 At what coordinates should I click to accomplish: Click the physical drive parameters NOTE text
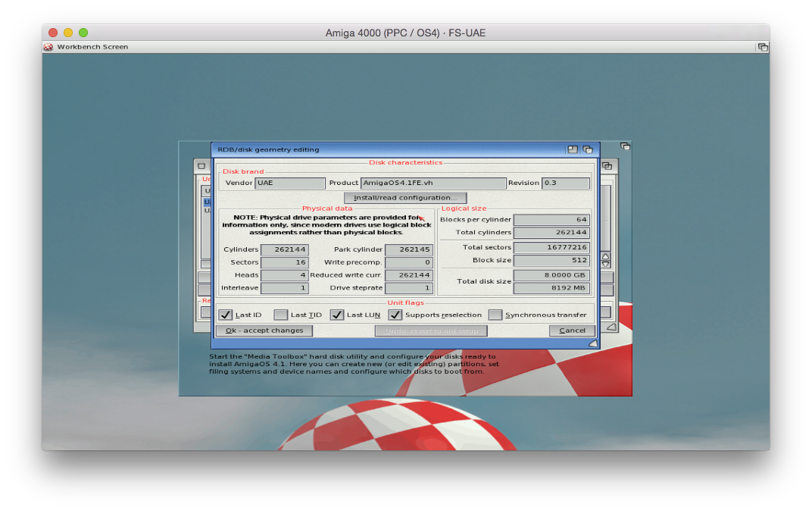(x=326, y=225)
